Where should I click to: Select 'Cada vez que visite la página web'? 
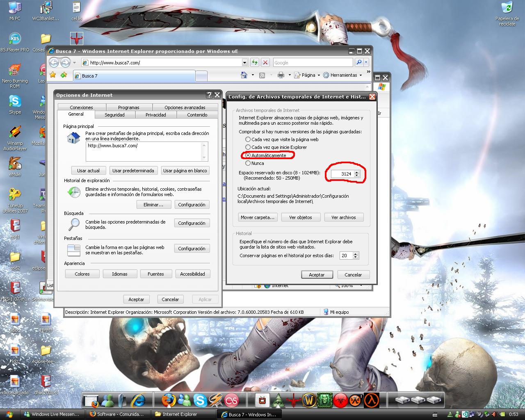pos(248,139)
